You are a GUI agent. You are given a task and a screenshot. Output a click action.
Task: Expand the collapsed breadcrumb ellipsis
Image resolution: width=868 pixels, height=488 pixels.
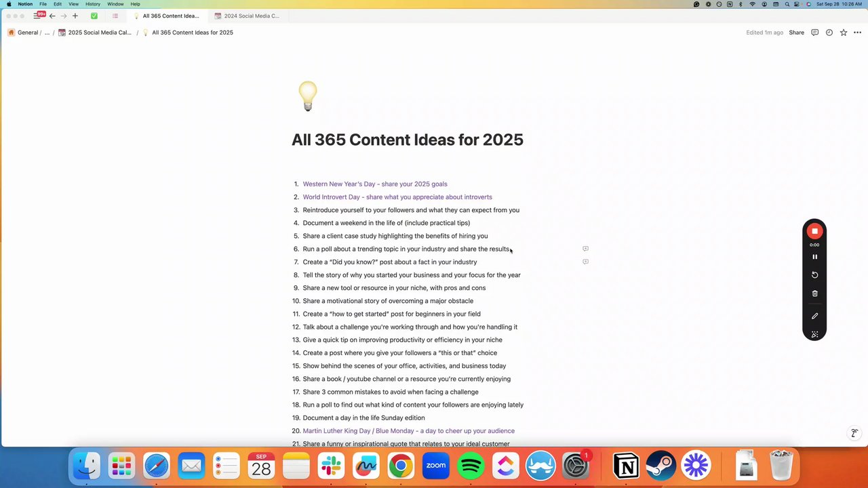(x=47, y=33)
